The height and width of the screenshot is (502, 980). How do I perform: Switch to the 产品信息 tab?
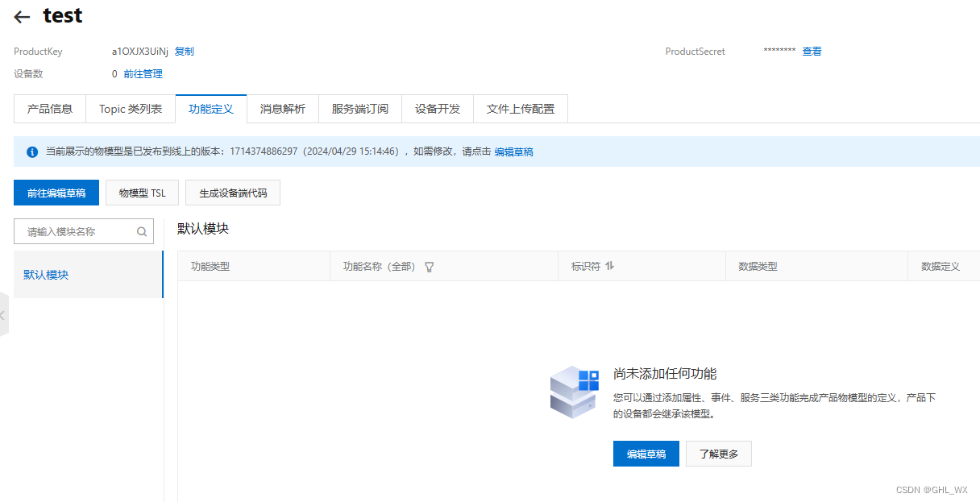click(49, 108)
